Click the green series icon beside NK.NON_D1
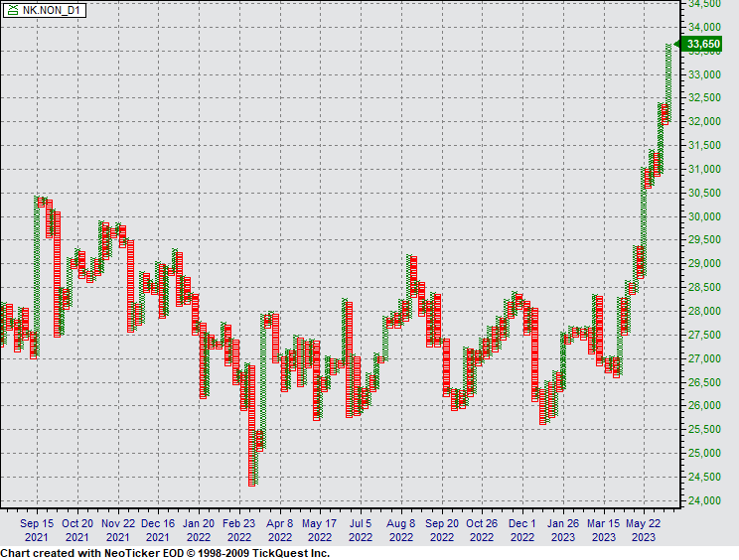The width and height of the screenshot is (739, 560). (x=13, y=11)
